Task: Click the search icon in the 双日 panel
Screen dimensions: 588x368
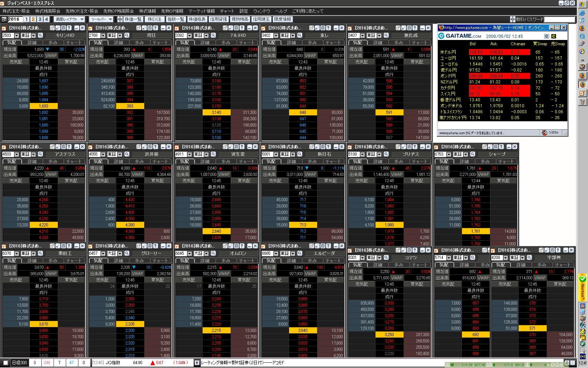Action: point(127,35)
